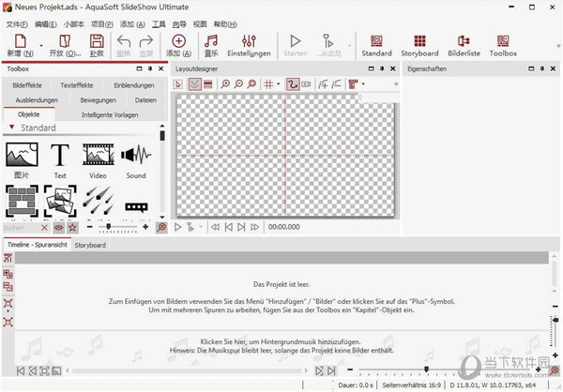Select the collage object with overlapping photos
563x392 pixels.
click(60, 201)
